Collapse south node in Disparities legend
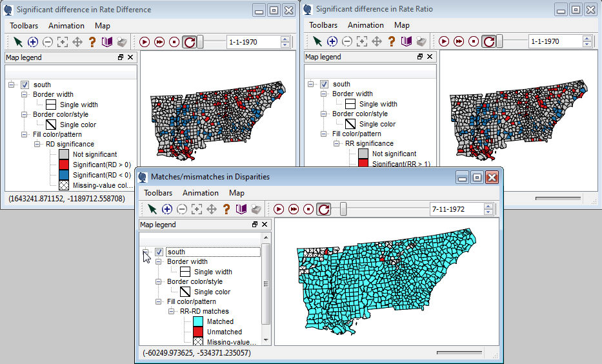 click(x=146, y=252)
